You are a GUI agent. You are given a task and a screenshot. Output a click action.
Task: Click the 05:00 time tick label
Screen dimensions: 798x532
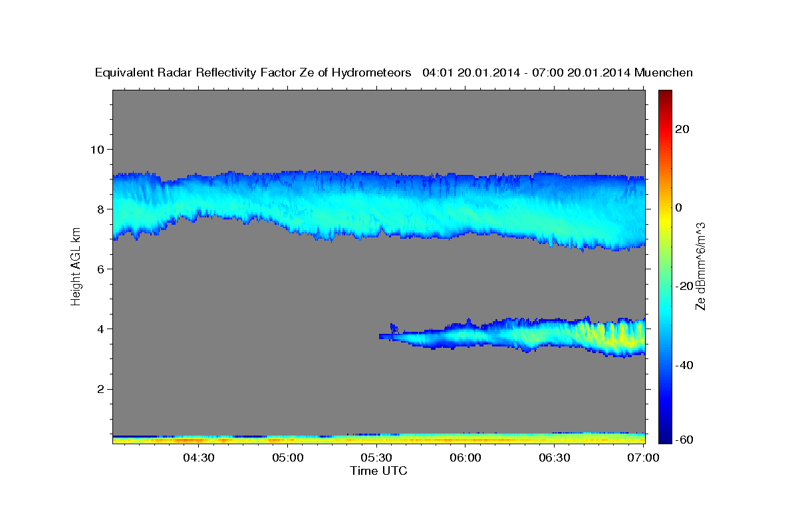(x=288, y=458)
